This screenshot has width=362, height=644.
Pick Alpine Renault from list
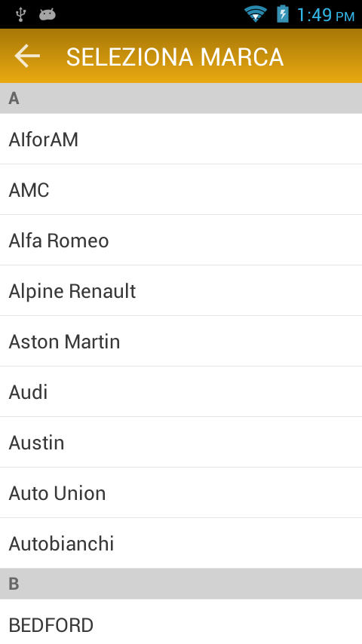[x=181, y=290]
